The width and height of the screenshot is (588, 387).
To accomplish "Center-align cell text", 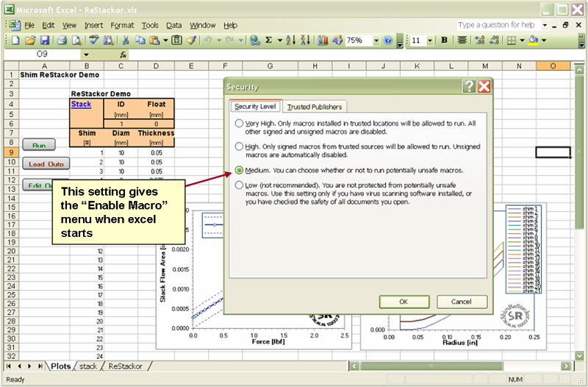I will 462,40.
